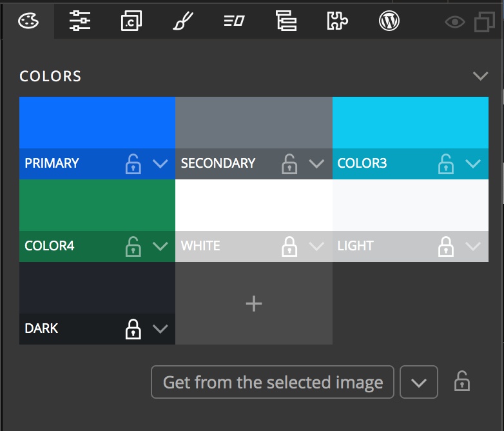Screen dimensions: 504x431
Task: Select the paintbrush style tab icon
Action: 183,21
